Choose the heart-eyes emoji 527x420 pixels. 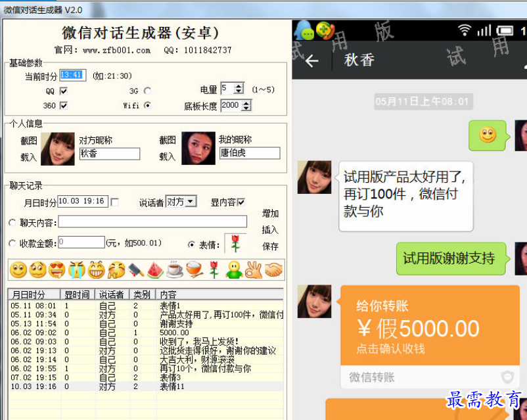click(57, 269)
